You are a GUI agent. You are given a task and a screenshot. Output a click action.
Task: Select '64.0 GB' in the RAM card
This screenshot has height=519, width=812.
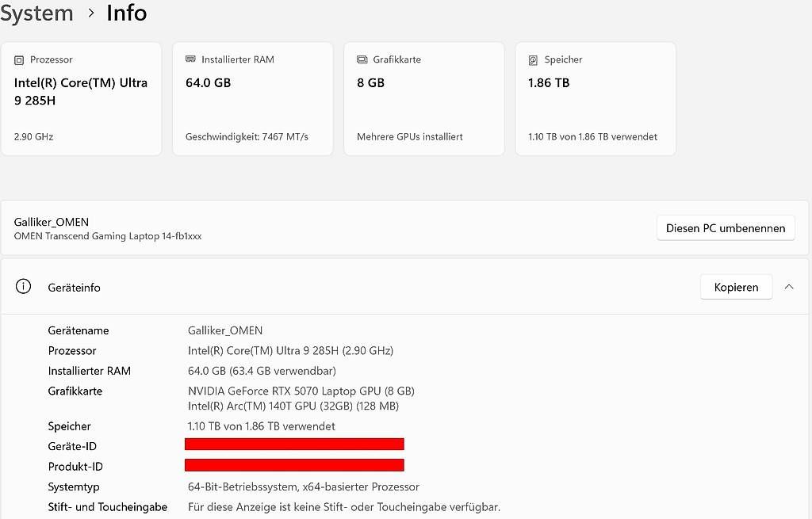pos(209,82)
